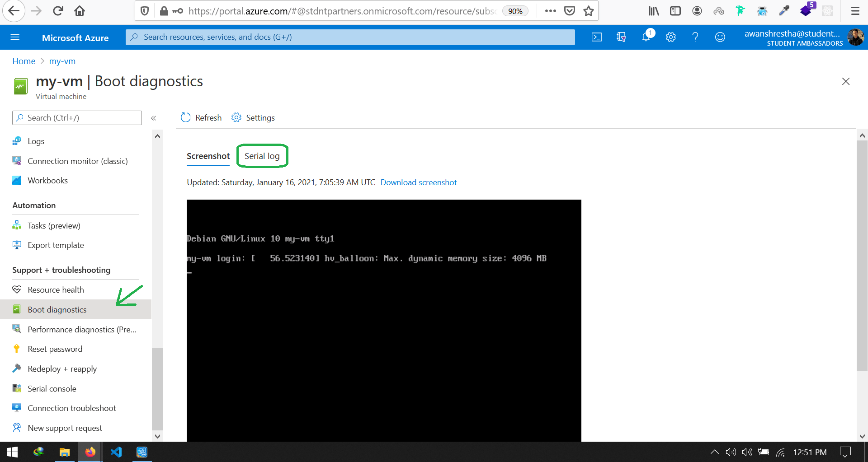Open Visual Studio Code from taskbar
The height and width of the screenshot is (462, 868).
[x=116, y=452]
